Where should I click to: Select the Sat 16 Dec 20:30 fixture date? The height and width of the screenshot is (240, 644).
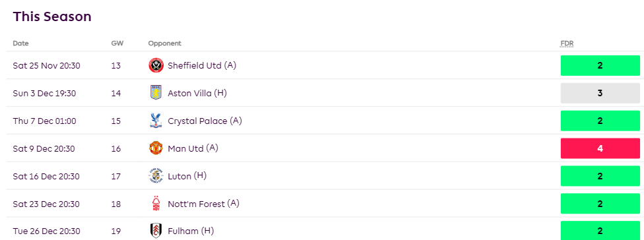(x=46, y=177)
